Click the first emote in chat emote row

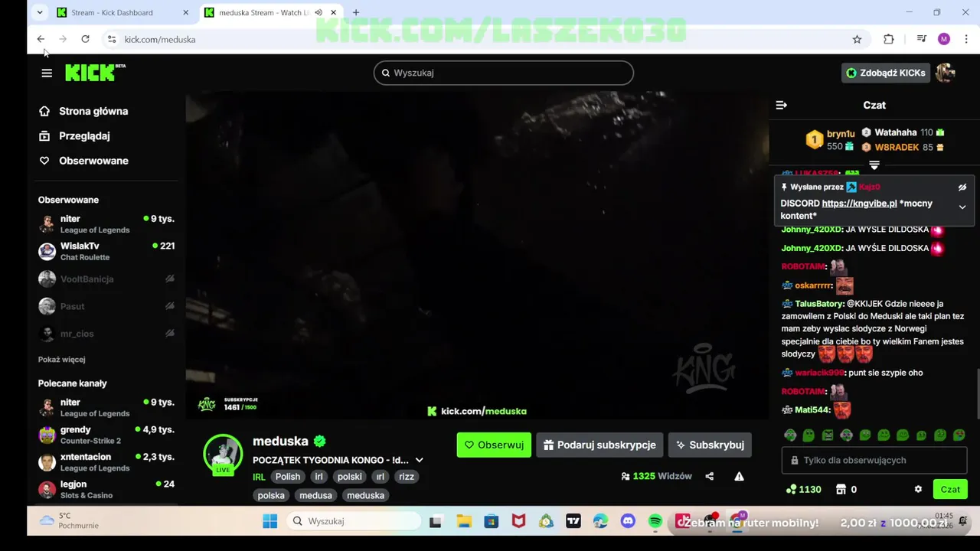(790, 435)
